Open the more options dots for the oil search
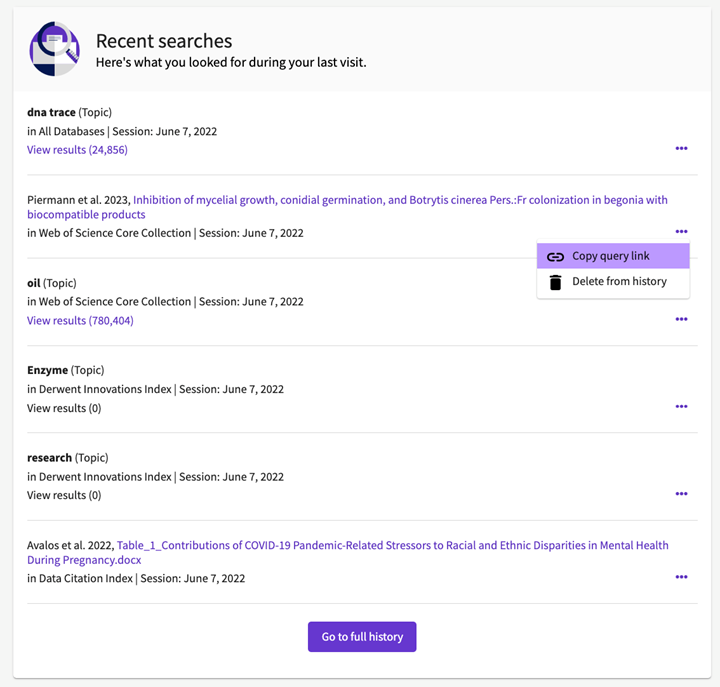 681,319
